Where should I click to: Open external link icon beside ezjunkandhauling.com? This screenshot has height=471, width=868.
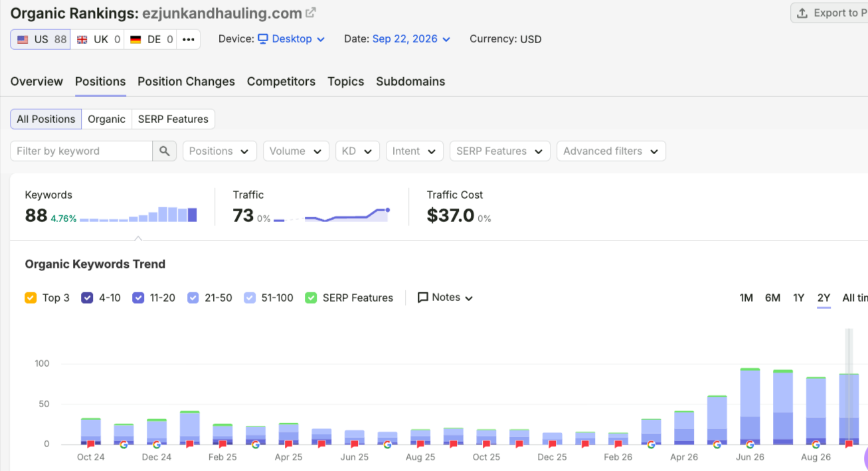pyautogui.click(x=311, y=12)
